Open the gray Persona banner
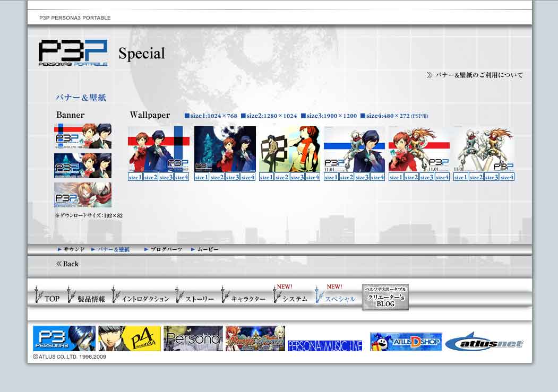Viewport: 558px width, 392px height. pyautogui.click(x=193, y=338)
